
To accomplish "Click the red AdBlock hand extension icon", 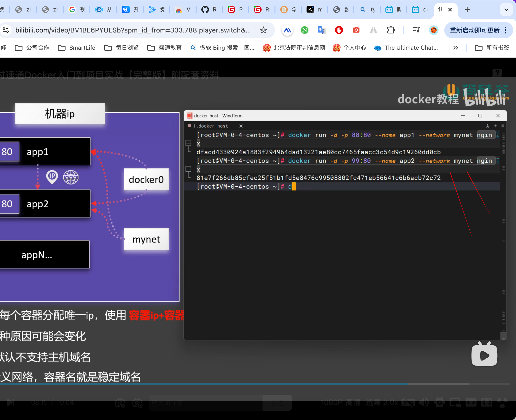I will coord(339,30).
